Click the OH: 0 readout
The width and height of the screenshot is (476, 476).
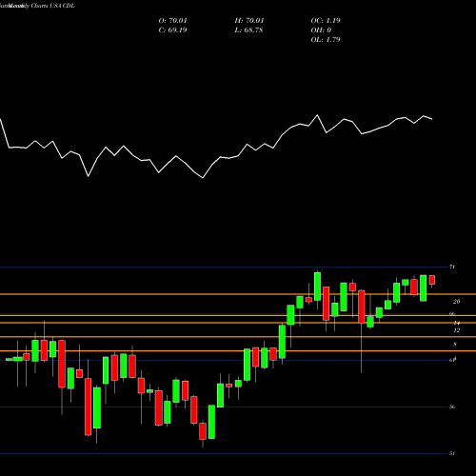pos(321,30)
